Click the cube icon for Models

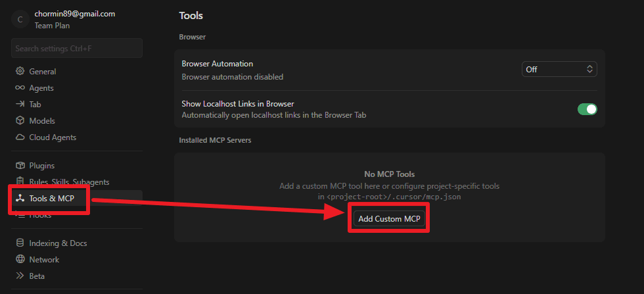pos(20,121)
